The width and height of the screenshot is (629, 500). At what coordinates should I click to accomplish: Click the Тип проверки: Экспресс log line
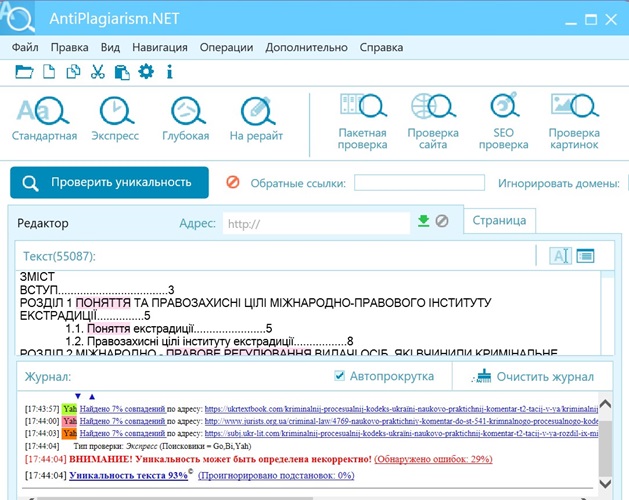point(162,446)
